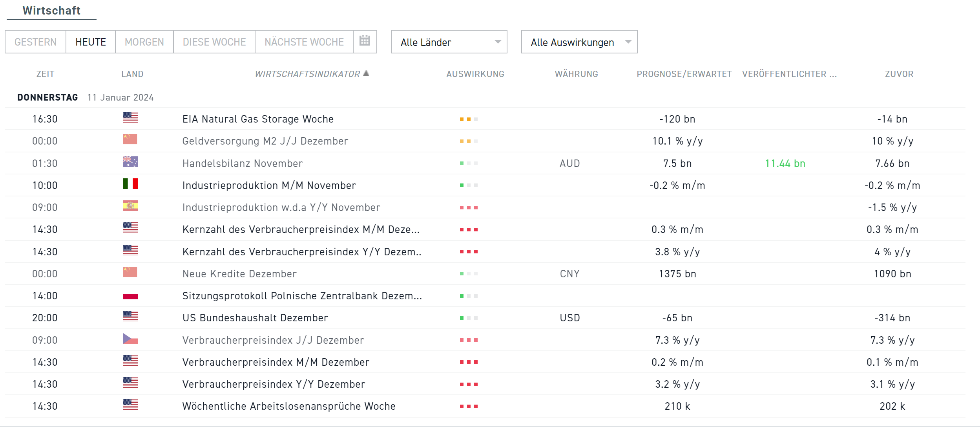Sort by Wirtschaftsindikator column header
Viewport: 980px width, 427px height.
click(x=307, y=74)
